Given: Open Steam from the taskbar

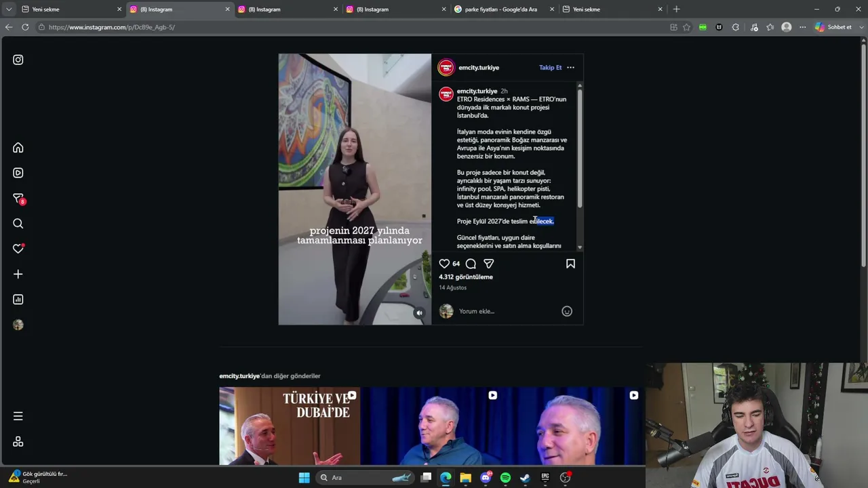Looking at the screenshot, I should pos(525,478).
